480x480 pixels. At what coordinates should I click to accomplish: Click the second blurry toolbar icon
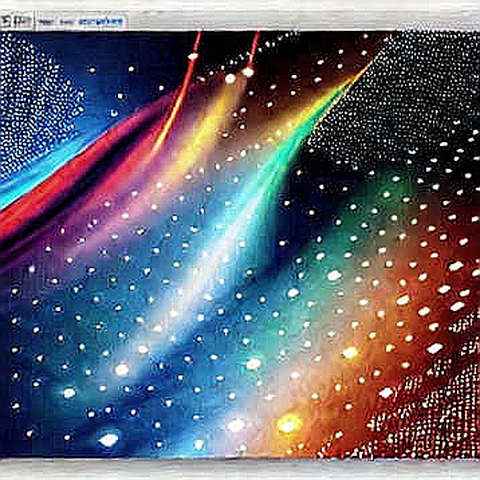point(23,22)
